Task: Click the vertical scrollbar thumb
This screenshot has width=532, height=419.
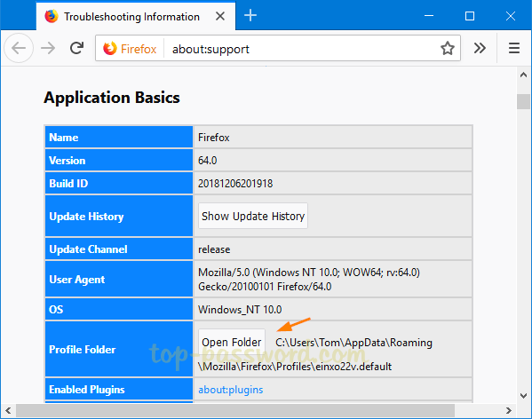Action: click(x=523, y=102)
